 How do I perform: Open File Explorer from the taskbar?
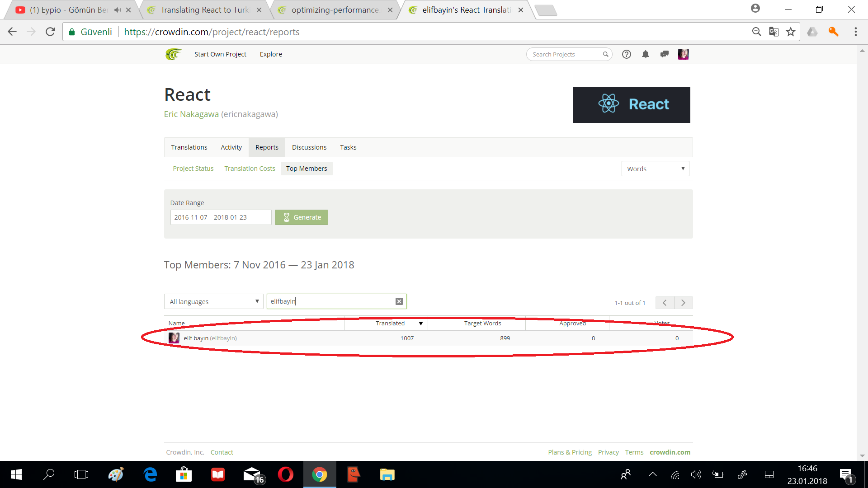pos(387,474)
